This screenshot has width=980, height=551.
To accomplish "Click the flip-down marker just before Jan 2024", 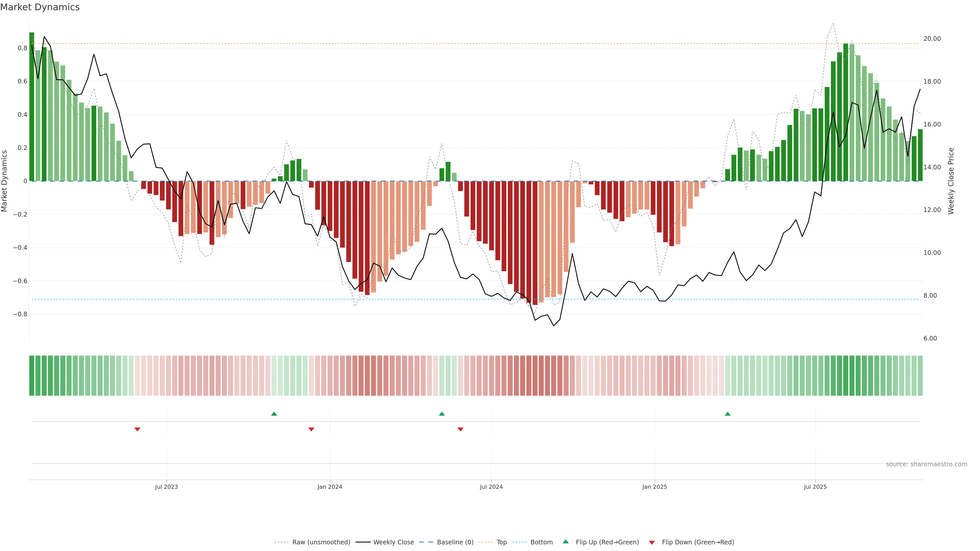I will 311,429.
